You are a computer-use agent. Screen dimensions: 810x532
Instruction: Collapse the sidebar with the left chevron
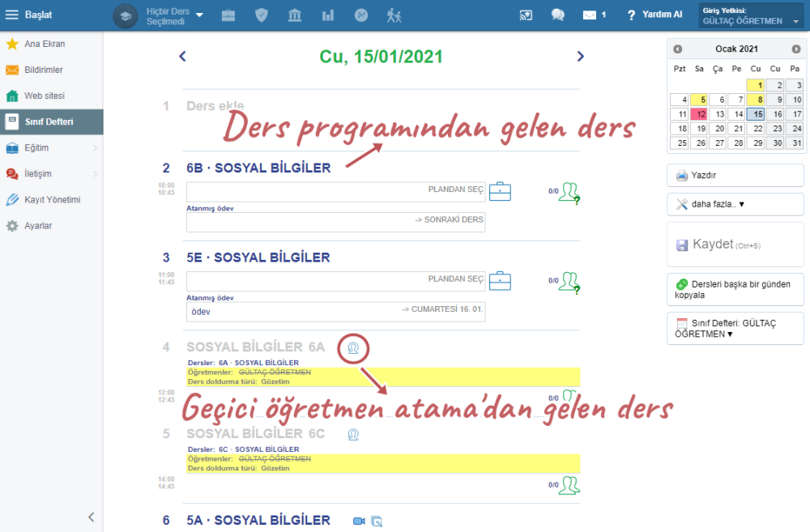pyautogui.click(x=92, y=517)
